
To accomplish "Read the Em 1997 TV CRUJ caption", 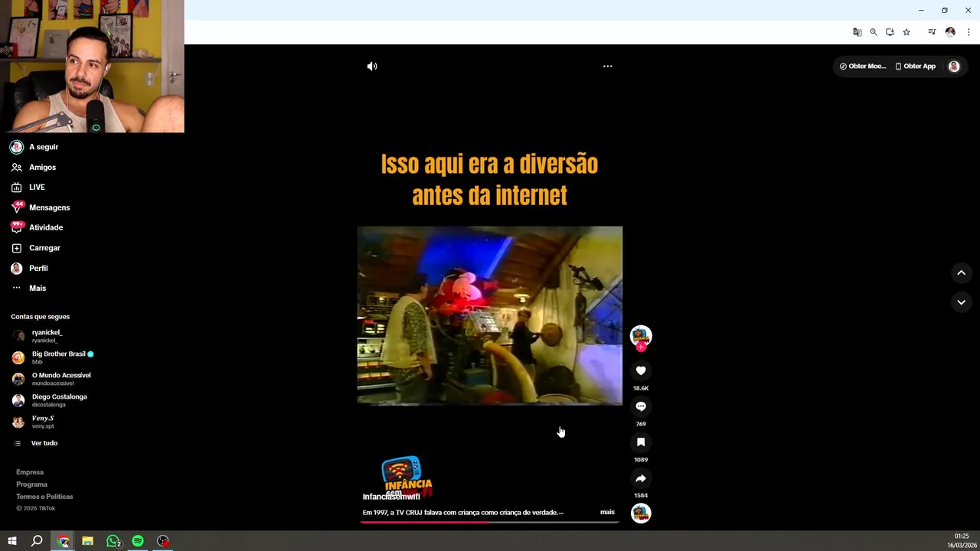I will point(462,513).
